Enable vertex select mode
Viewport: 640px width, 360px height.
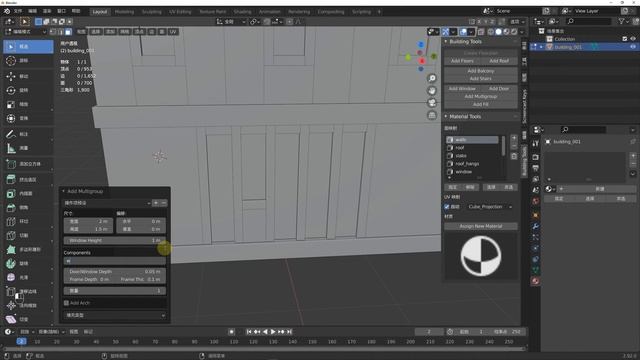53,31
